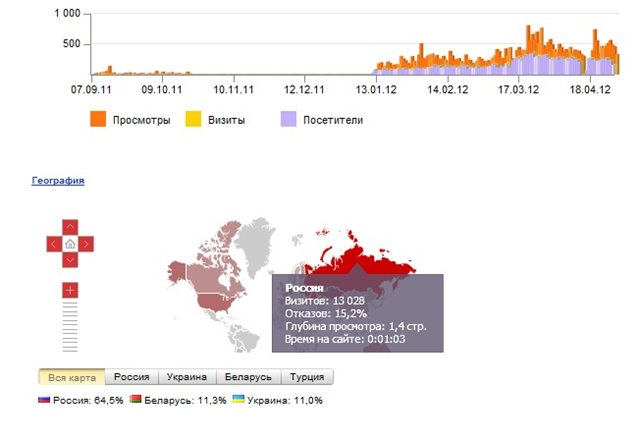Screen dimensions: 640x441
Task: Switch to the Украина map tab
Action: click(x=188, y=377)
